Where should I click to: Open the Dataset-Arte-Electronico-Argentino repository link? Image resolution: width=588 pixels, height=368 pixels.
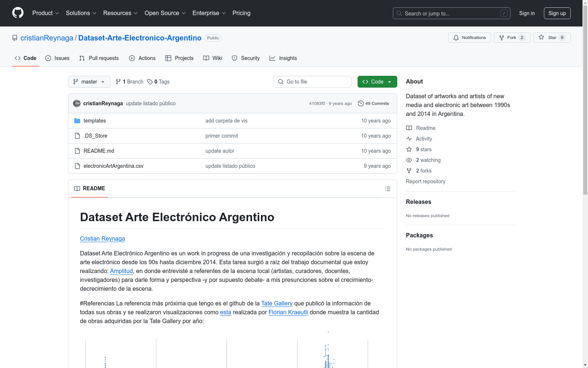tap(140, 38)
